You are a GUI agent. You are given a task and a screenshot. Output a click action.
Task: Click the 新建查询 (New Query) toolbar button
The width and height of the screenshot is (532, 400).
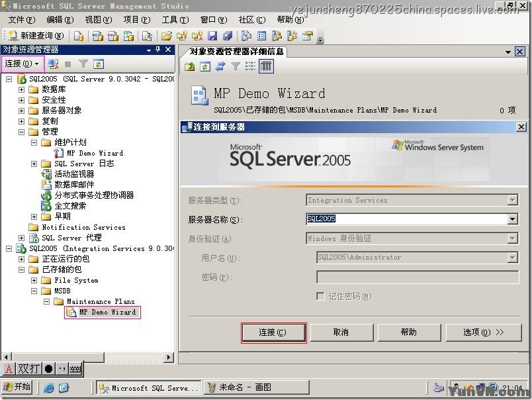coord(36,36)
